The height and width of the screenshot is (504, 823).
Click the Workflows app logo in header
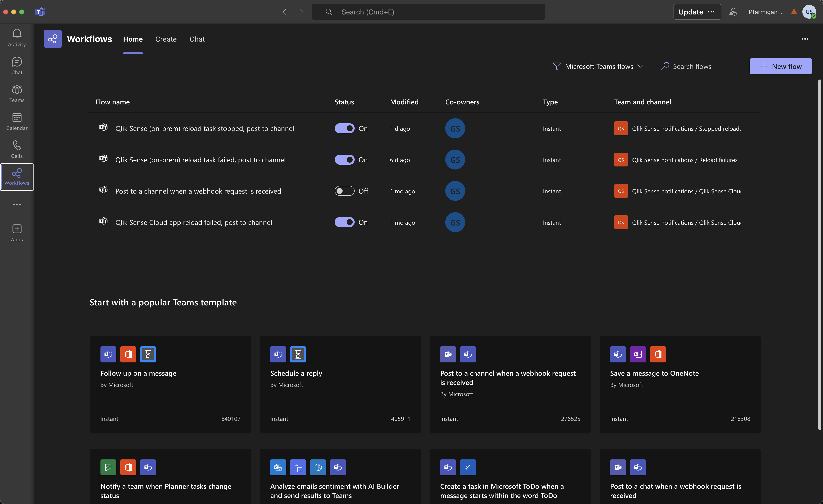click(x=52, y=39)
